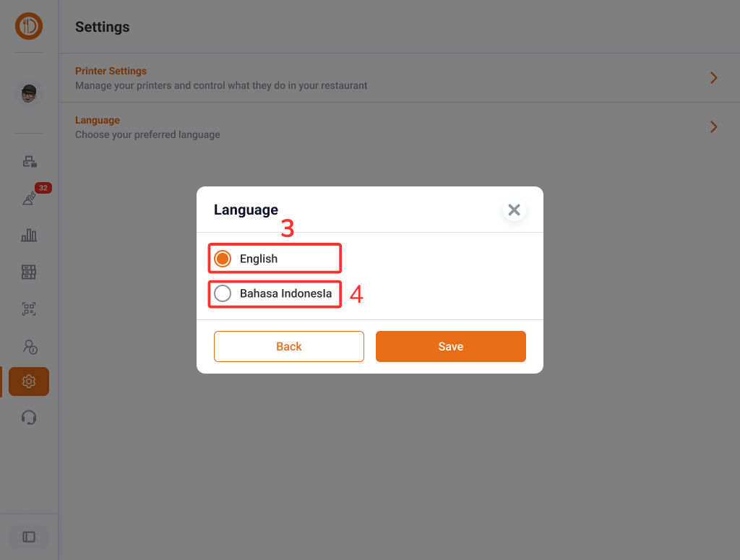Close the Language dialog
The width and height of the screenshot is (740, 560).
514,210
